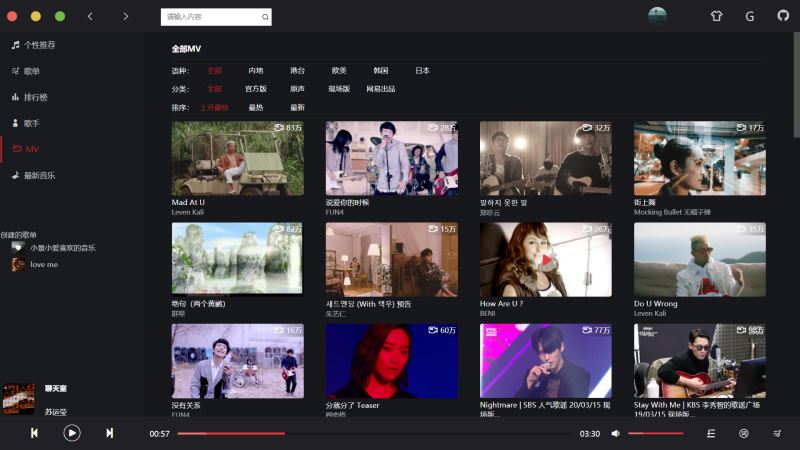Open the misty mountains video thumbnail
Viewport: 800px width, 450px height.
[238, 259]
